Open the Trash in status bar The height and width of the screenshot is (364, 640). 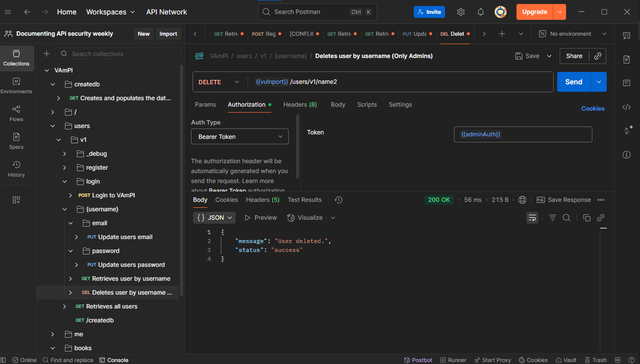596,360
